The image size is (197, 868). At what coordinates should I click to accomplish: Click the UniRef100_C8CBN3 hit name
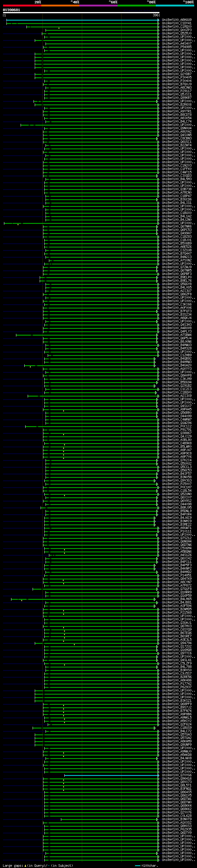tap(177, 139)
